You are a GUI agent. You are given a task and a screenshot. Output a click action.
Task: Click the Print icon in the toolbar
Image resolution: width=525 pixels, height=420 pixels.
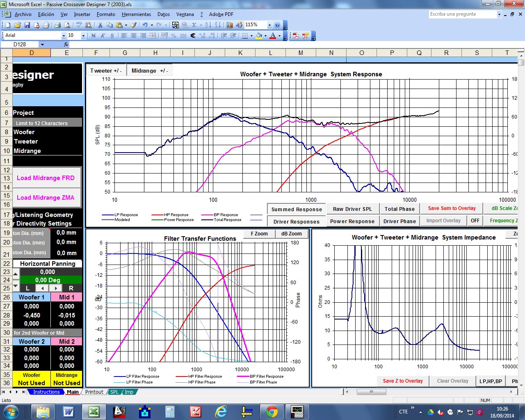pyautogui.click(x=58, y=25)
